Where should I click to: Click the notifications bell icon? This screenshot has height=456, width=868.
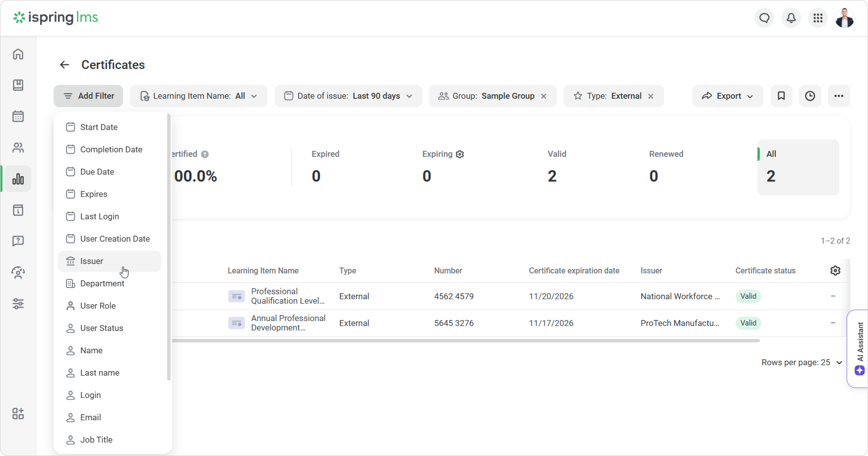pyautogui.click(x=791, y=18)
